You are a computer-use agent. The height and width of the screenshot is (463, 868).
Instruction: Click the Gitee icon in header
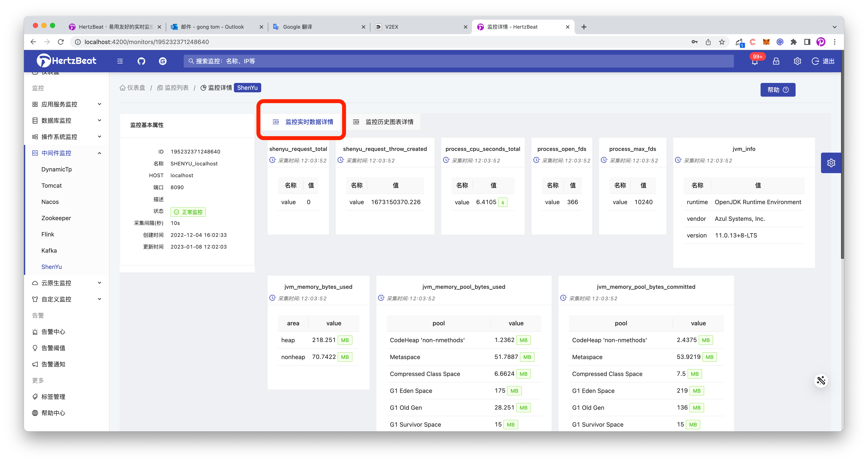click(163, 61)
